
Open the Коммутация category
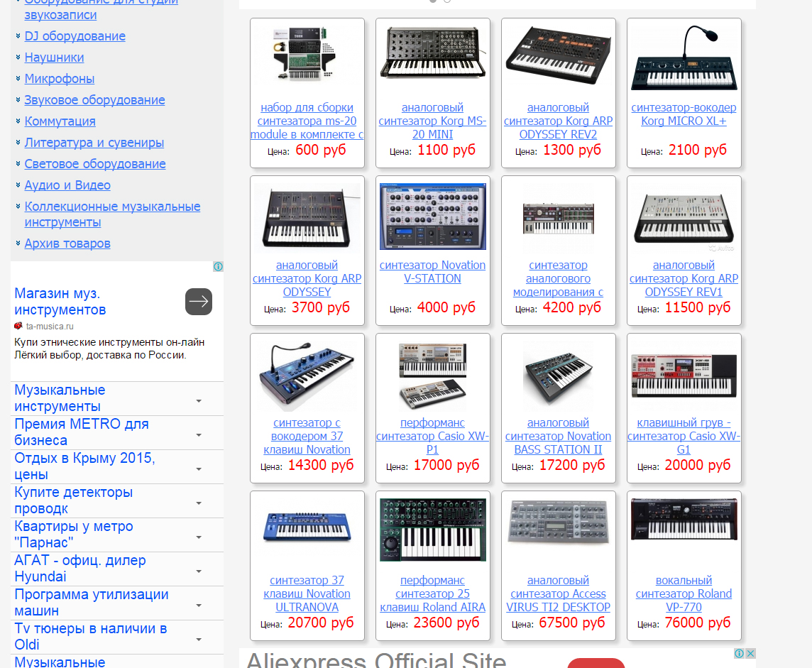60,121
